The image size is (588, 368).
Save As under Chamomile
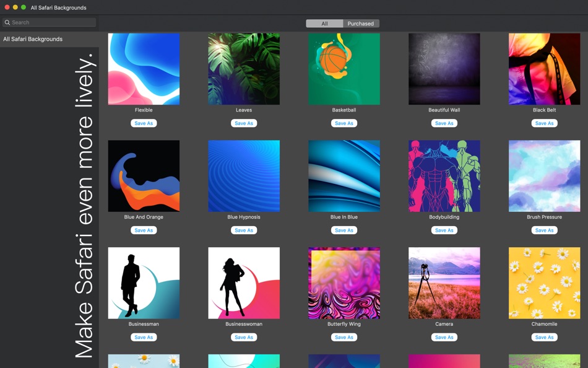[544, 337]
